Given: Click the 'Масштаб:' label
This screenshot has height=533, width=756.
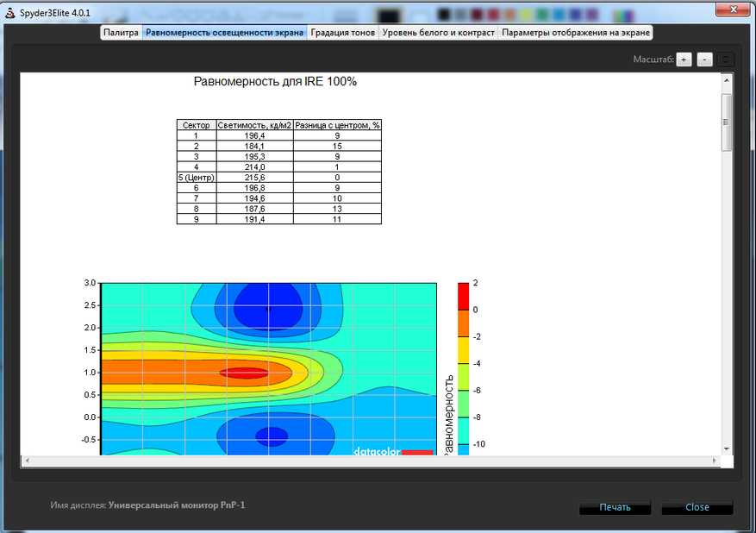Looking at the screenshot, I should click(x=653, y=60).
